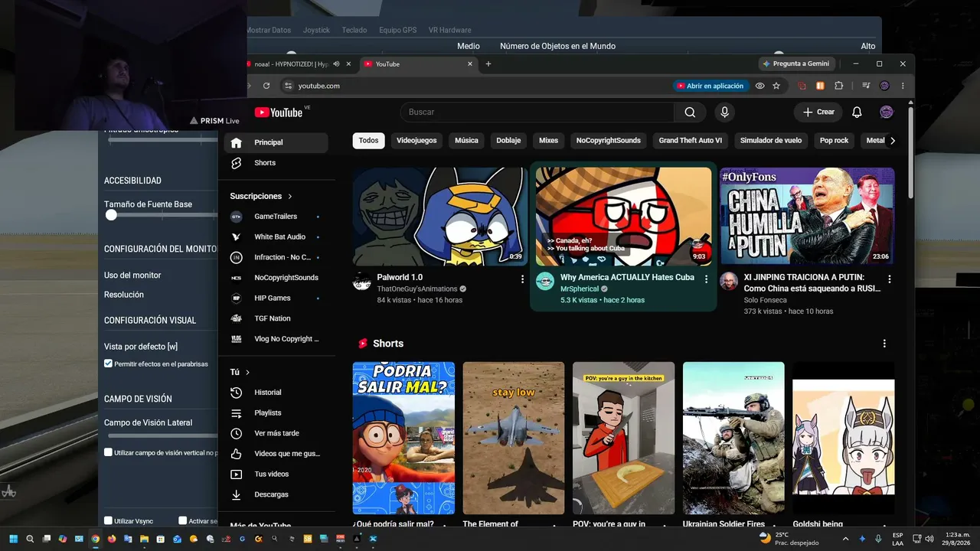Open the Teclado tab in simulator settings

[x=354, y=30]
